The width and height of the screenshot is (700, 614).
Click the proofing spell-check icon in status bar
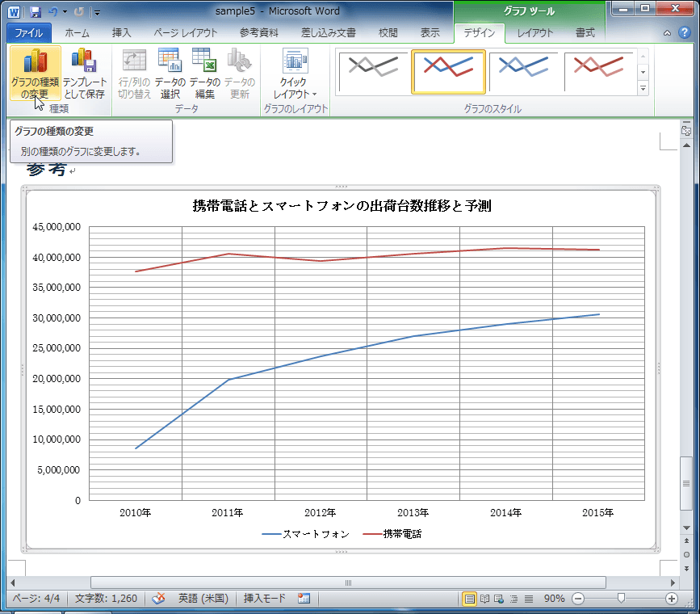pyautogui.click(x=158, y=599)
